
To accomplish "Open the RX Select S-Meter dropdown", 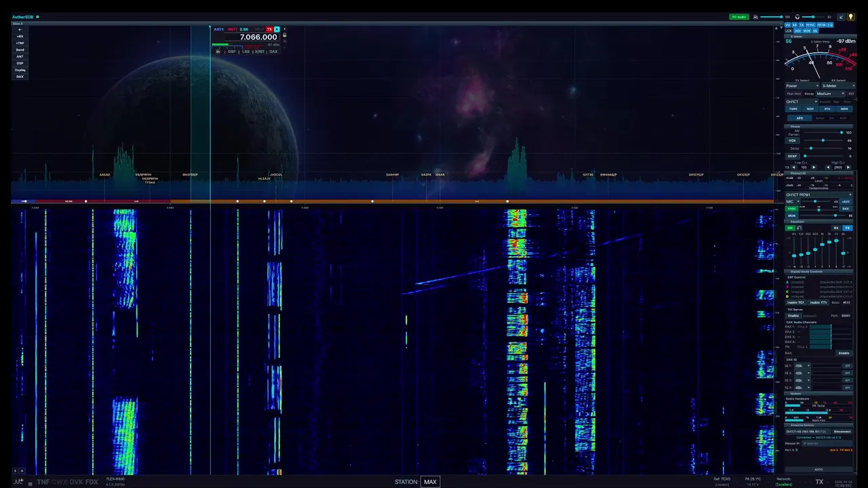I will (838, 86).
